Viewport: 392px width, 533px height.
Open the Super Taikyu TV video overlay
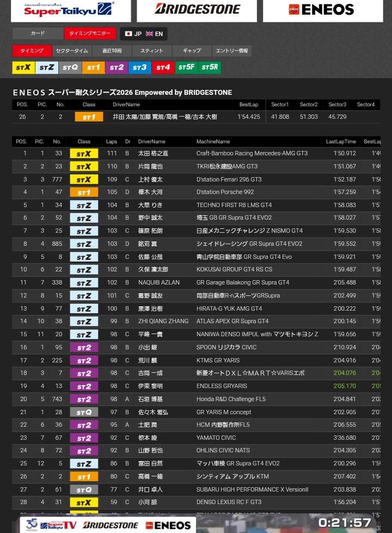[x=197, y=523]
